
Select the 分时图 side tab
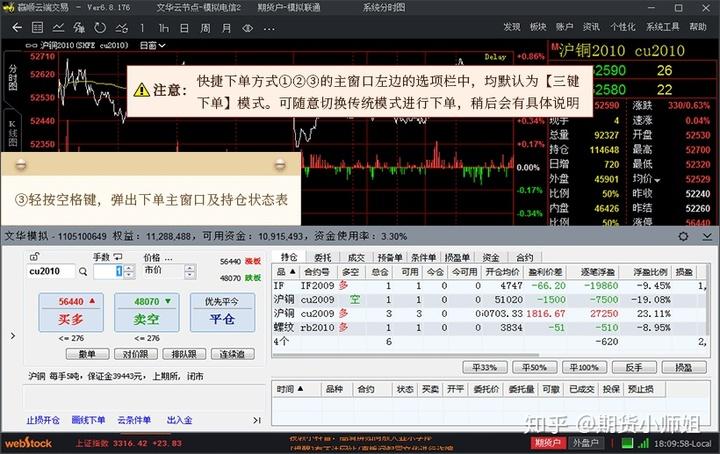pyautogui.click(x=12, y=77)
